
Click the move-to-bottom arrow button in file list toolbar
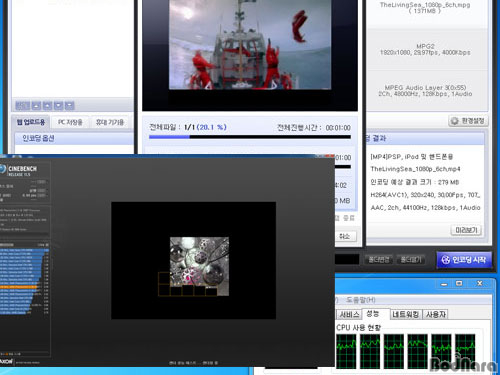(x=70, y=106)
